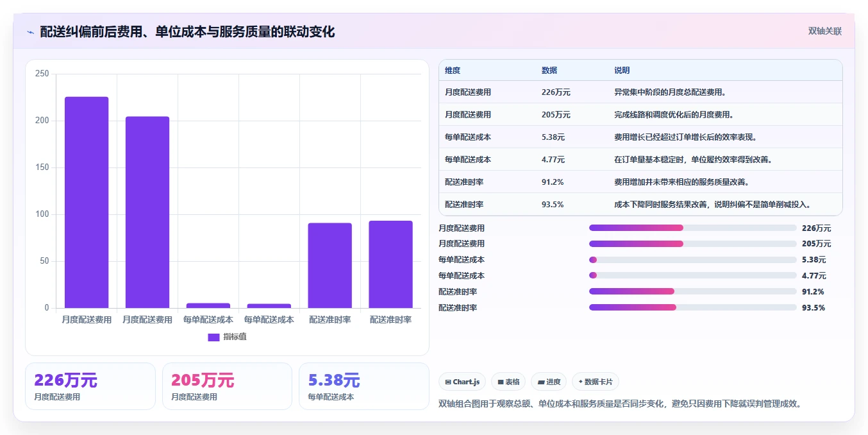
Task: Click the footer note starting 双轴组合图用于观察
Action: pos(620,404)
